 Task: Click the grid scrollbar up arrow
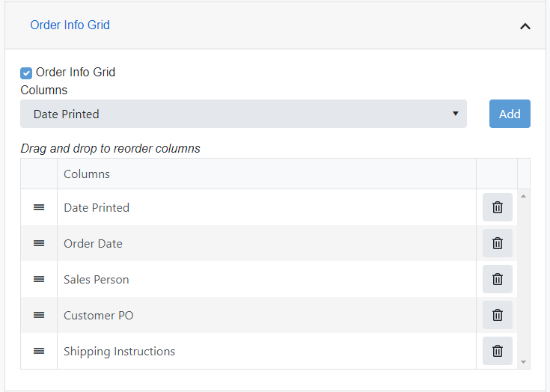coord(523,196)
